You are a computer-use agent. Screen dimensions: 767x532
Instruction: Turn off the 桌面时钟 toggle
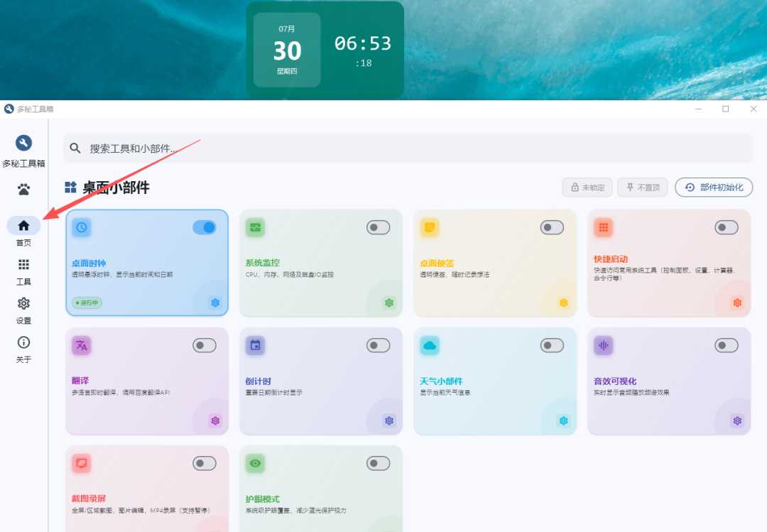pos(205,227)
